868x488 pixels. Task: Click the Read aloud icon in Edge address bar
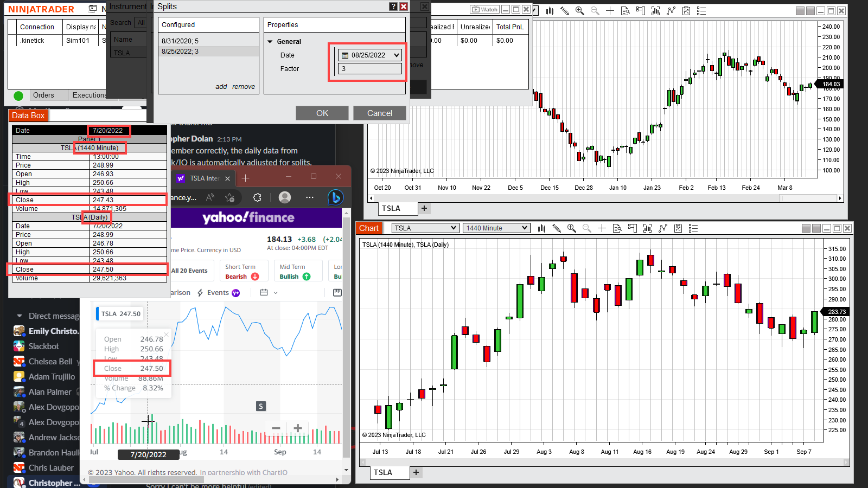coord(210,197)
